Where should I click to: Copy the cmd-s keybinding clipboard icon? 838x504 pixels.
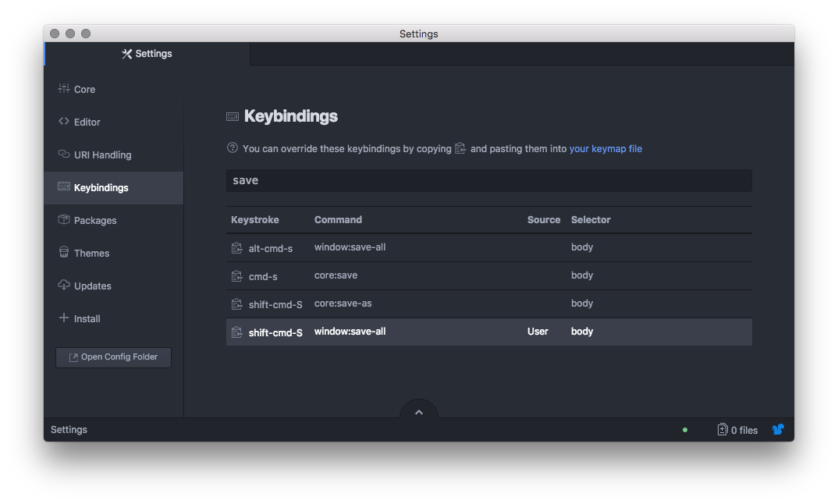[x=236, y=276]
